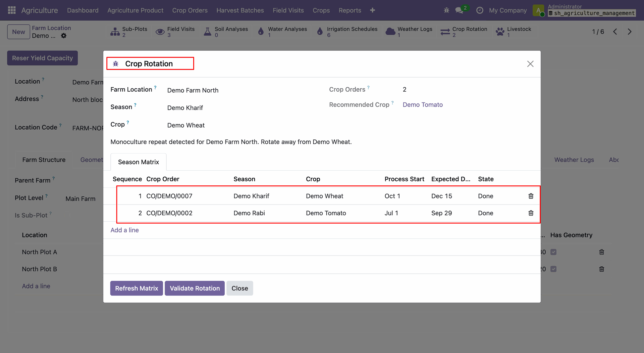This screenshot has height=353, width=644.
Task: Click Add a line in Season Matrix
Action: tap(125, 230)
